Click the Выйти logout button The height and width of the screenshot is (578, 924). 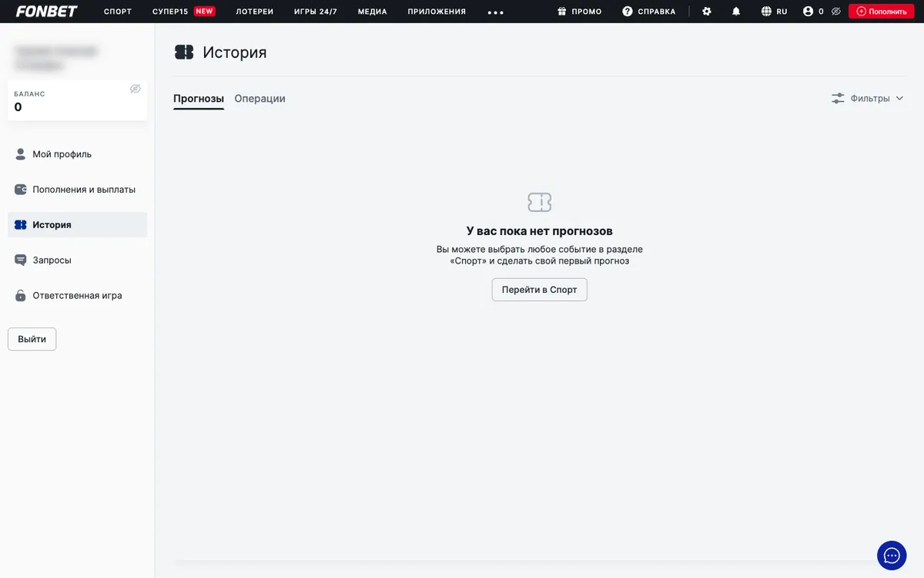[x=32, y=339]
